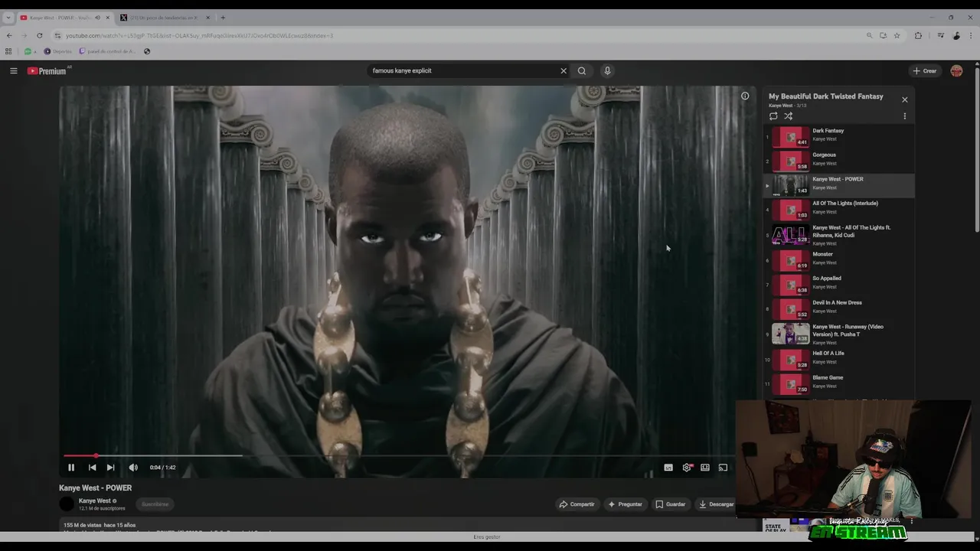
Task: Reload the current page
Action: [x=40, y=35]
